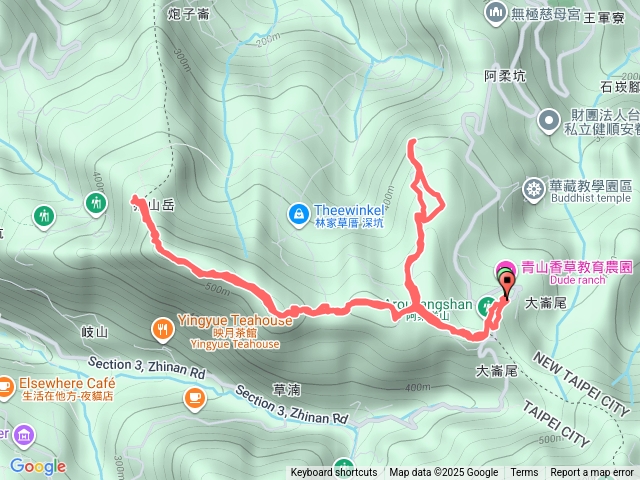Click the Google logo
The height and width of the screenshot is (480, 640).
38,466
